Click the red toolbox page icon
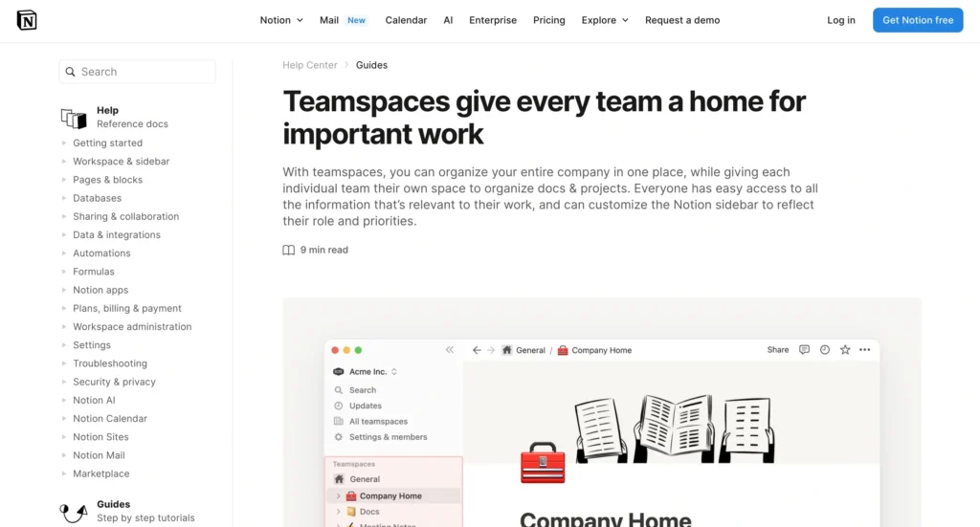980x527 pixels. pyautogui.click(x=543, y=463)
